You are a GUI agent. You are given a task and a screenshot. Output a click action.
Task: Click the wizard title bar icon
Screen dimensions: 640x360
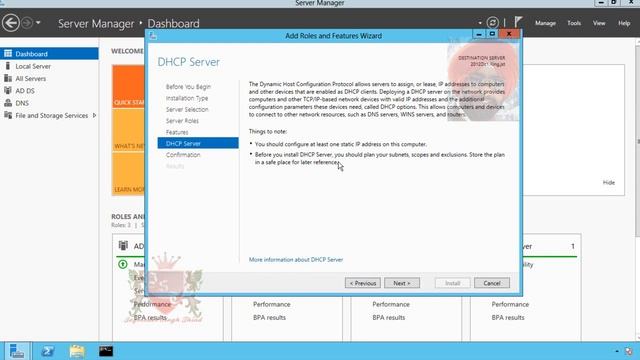(x=153, y=36)
